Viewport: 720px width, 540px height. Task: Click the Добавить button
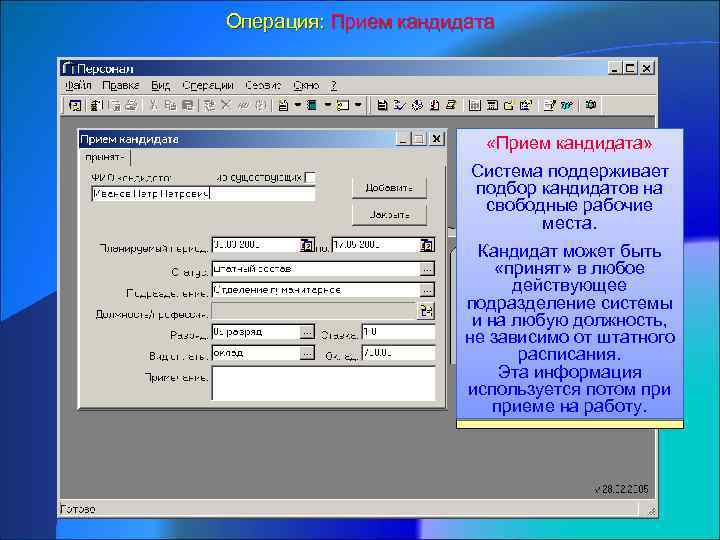389,188
